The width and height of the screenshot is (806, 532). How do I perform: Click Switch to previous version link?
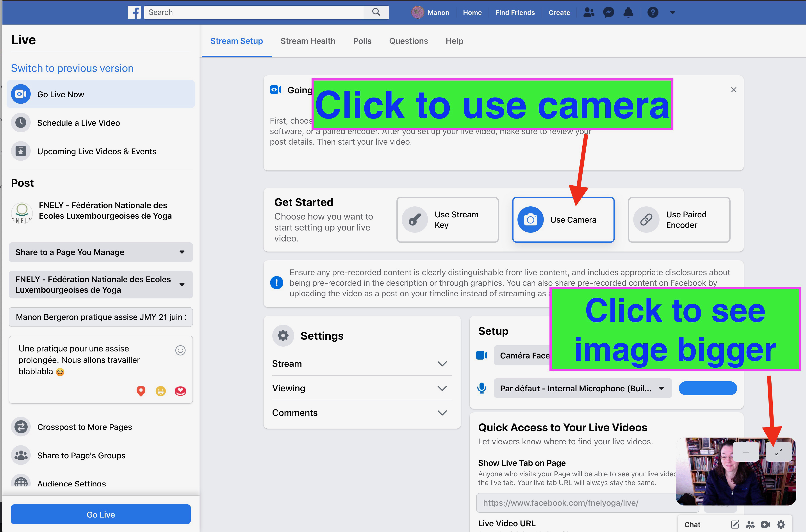click(72, 68)
